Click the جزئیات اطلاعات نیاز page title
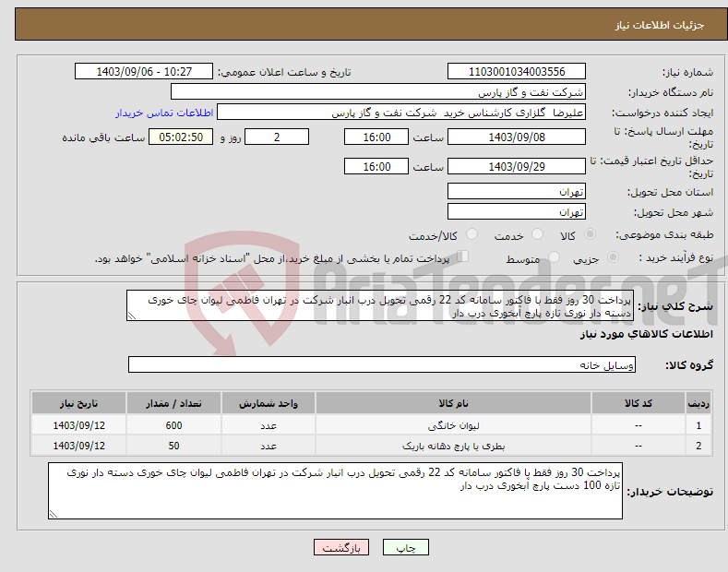 coord(660,25)
